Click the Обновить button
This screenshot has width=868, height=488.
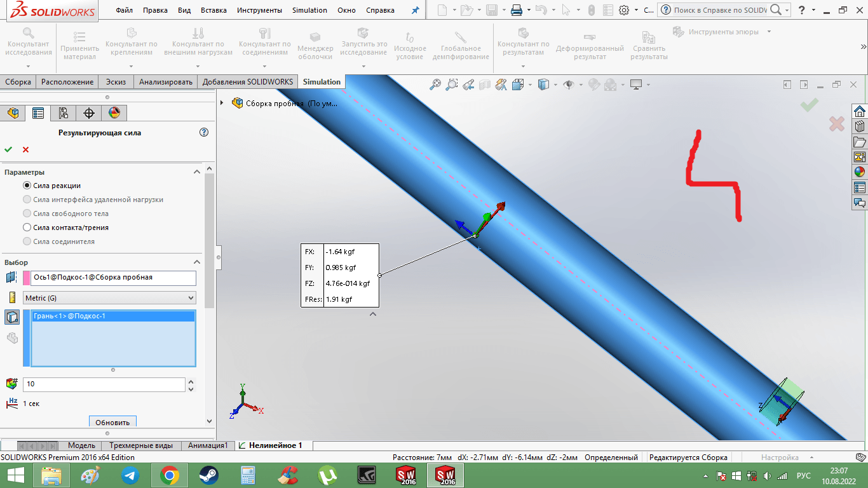(112, 422)
